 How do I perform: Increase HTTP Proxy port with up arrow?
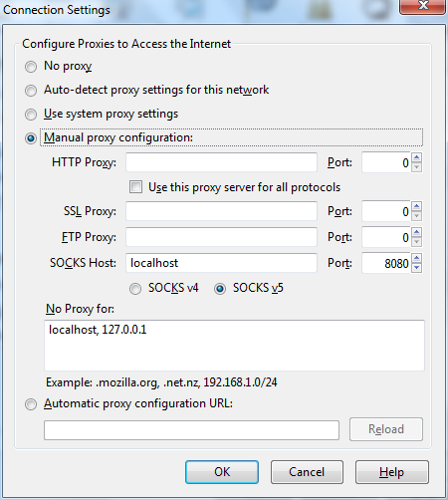(417, 157)
